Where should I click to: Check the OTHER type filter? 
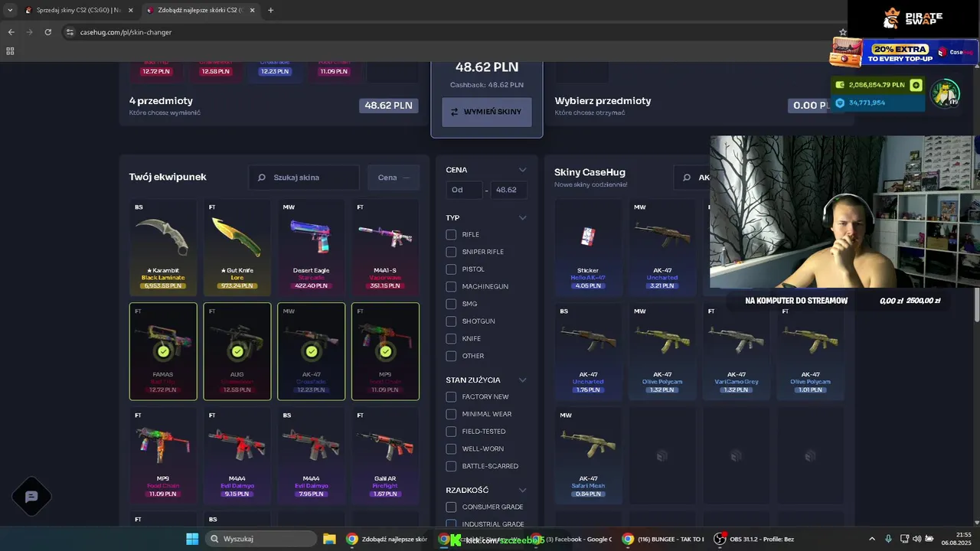point(451,356)
